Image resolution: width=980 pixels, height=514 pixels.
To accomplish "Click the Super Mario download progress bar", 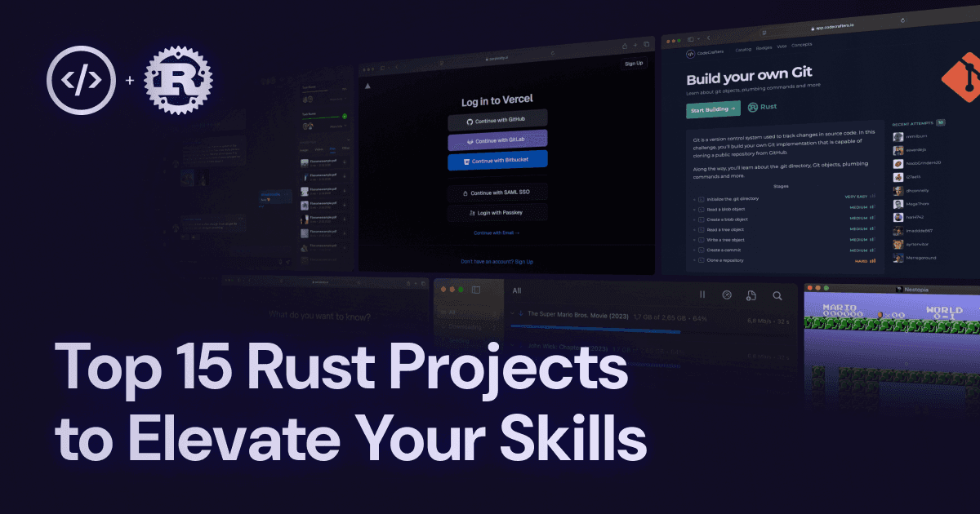I will pos(595,327).
